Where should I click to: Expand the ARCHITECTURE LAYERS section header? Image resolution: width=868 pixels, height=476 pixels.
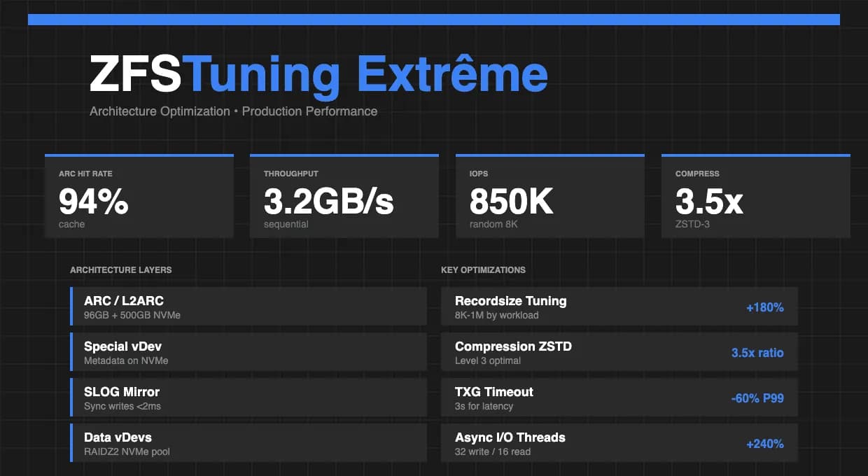pyautogui.click(x=120, y=269)
